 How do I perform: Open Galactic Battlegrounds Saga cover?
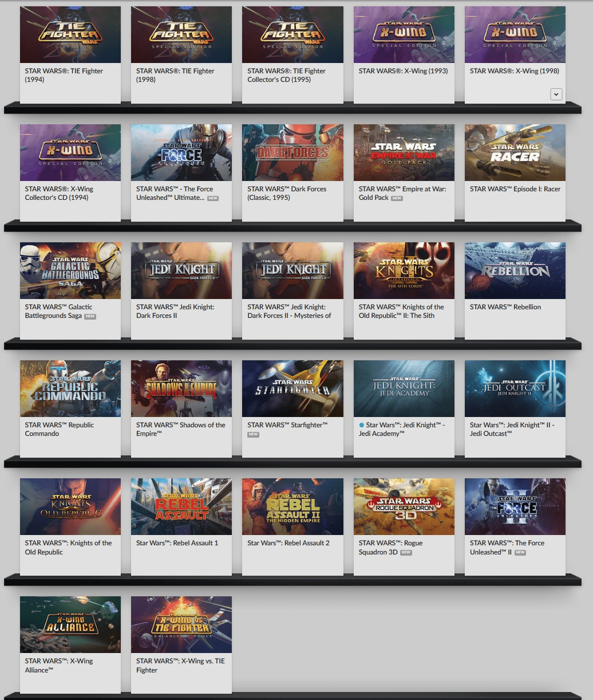(x=70, y=270)
